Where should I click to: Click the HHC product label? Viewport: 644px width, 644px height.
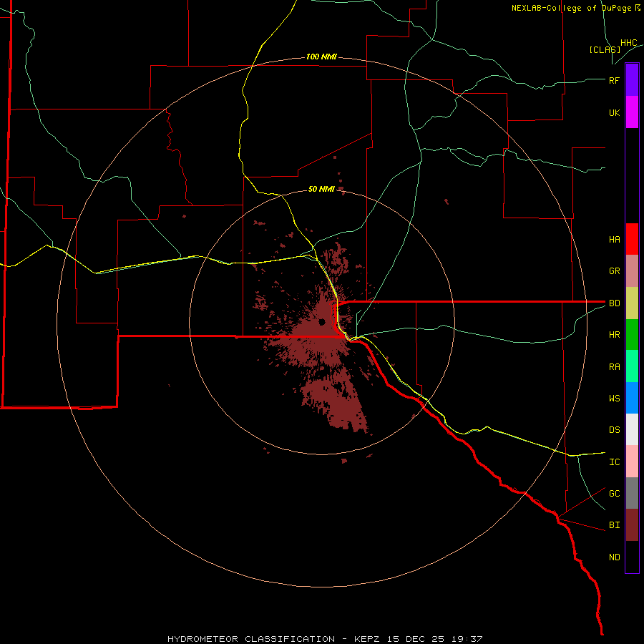(628, 43)
